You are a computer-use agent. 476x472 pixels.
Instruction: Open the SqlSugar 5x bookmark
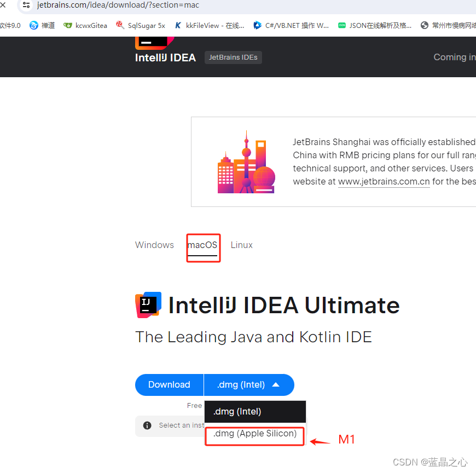tap(141, 26)
